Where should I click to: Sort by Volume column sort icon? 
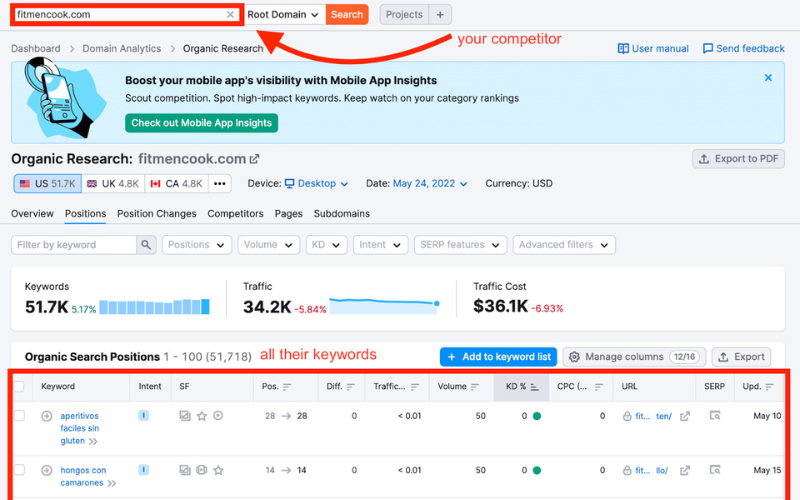pyautogui.click(x=474, y=387)
